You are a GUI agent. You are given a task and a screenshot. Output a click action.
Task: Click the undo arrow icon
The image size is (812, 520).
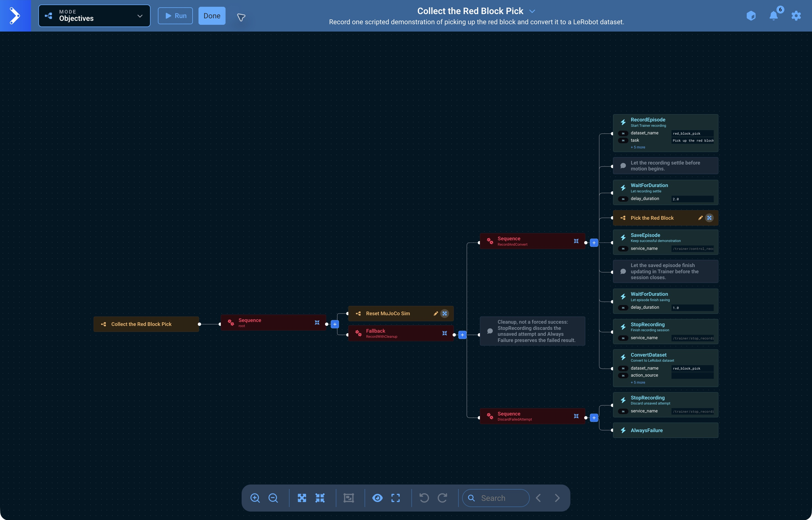coord(424,498)
